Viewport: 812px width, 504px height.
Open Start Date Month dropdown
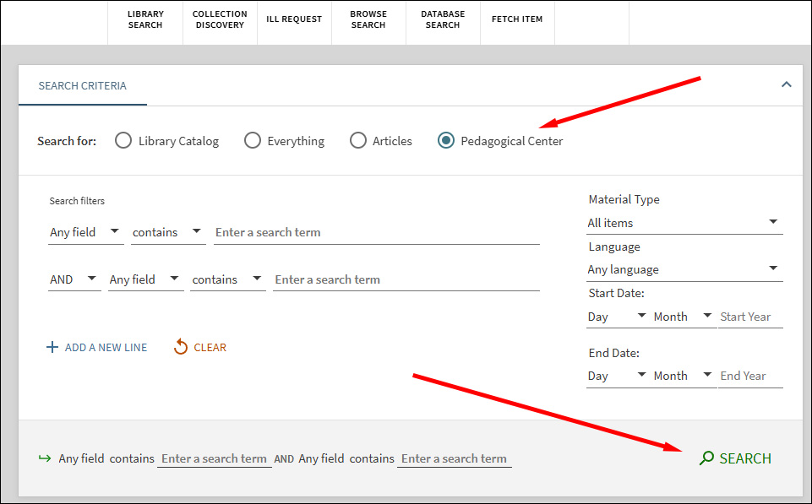683,317
